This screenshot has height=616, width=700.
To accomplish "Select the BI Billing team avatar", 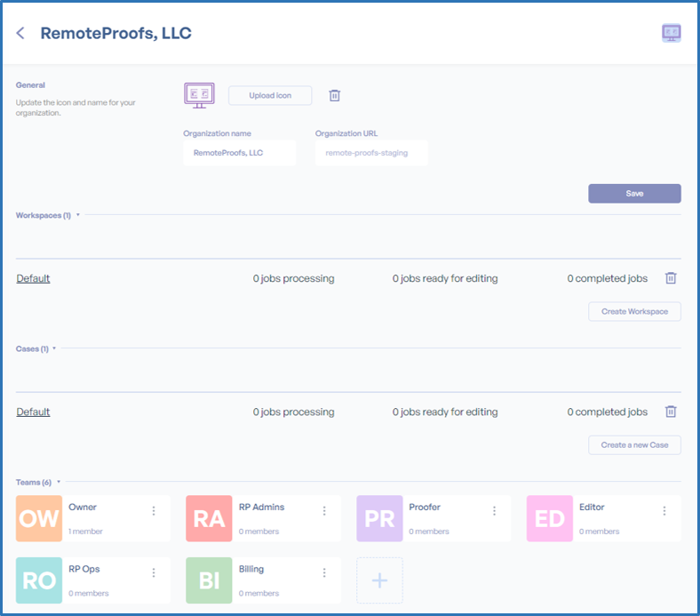I will (209, 580).
